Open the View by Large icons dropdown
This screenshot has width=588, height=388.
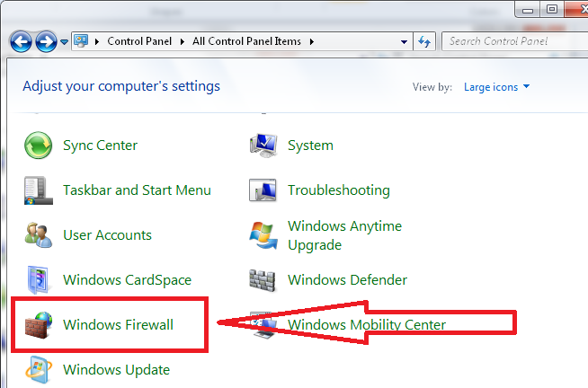(496, 87)
